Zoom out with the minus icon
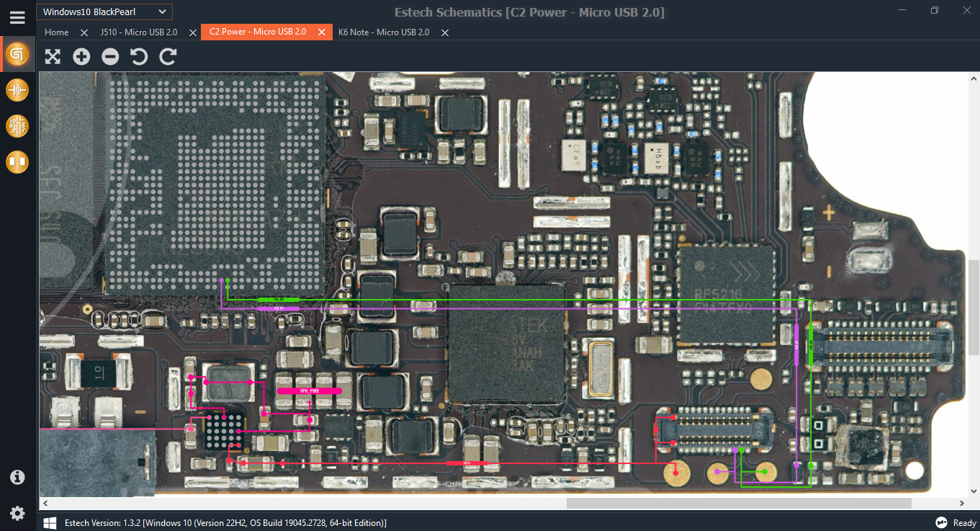Viewport: 980px width, 531px height. [110, 56]
